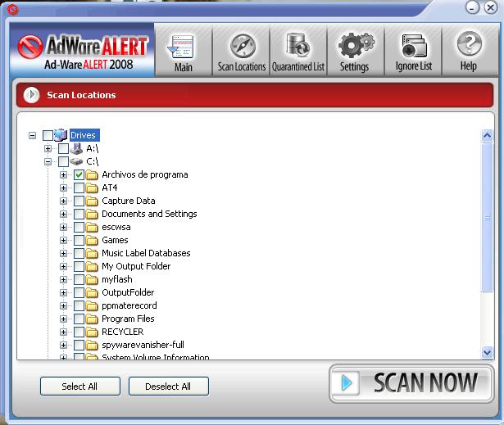Expand the OutputFolder node

[x=64, y=292]
